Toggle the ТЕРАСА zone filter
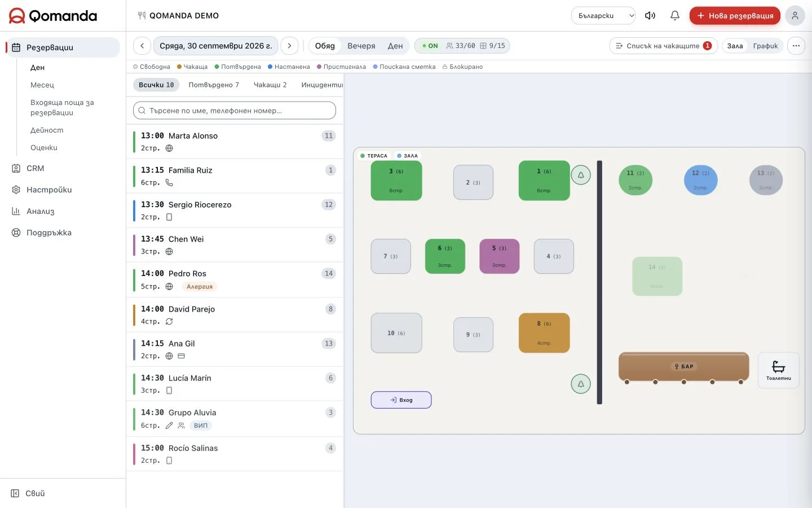Viewport: 812px width, 508px height. tap(374, 156)
